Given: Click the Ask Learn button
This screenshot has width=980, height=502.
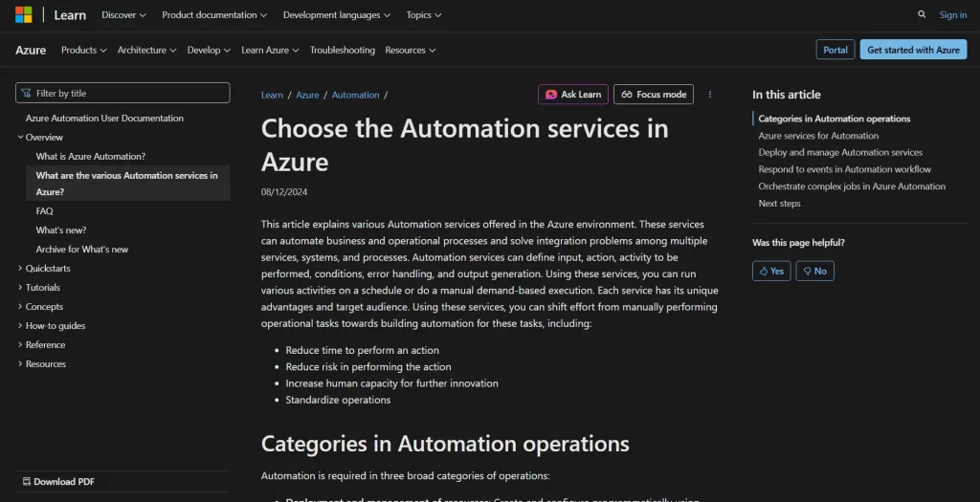Looking at the screenshot, I should [573, 95].
